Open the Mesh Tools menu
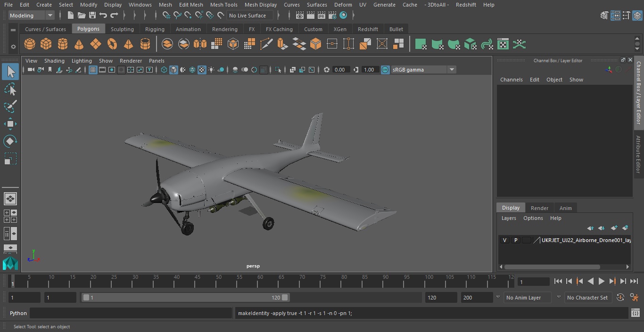The height and width of the screenshot is (332, 644). pos(223,5)
